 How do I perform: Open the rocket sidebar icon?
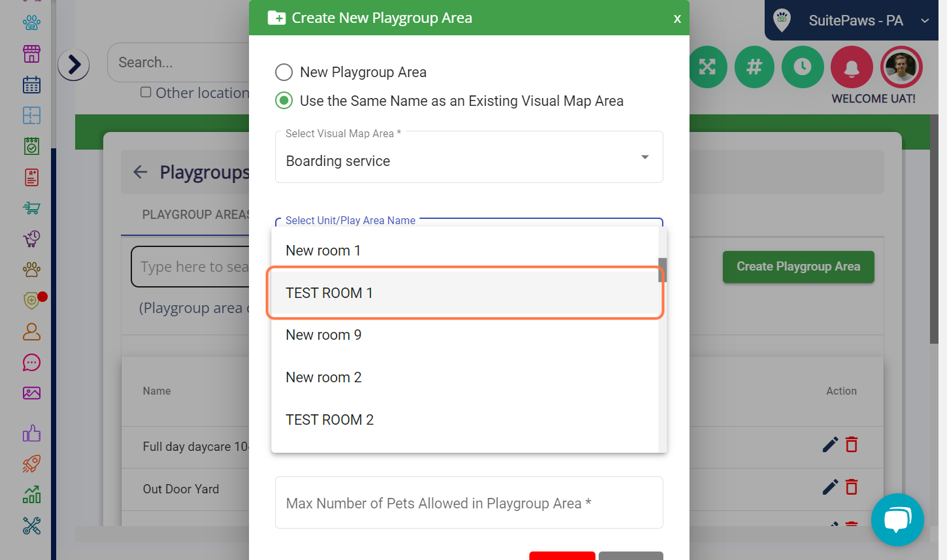click(x=31, y=464)
